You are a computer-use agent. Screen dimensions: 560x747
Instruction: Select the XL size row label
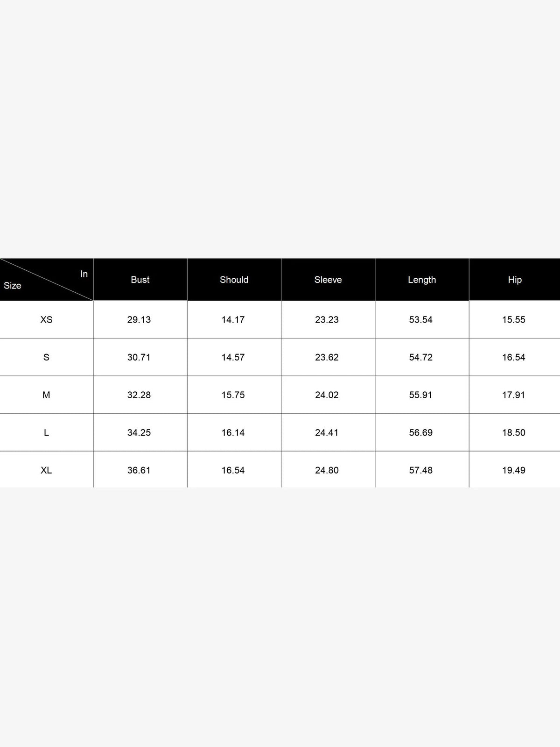coord(46,470)
